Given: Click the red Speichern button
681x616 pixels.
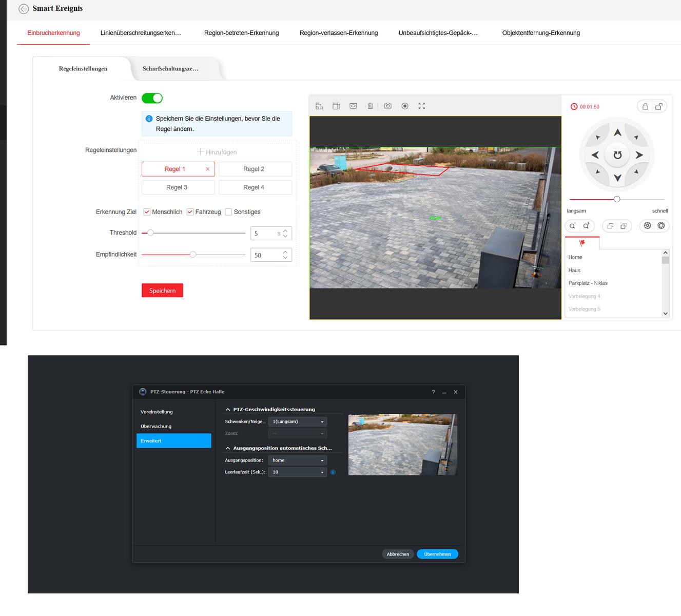Looking at the screenshot, I should click(162, 291).
